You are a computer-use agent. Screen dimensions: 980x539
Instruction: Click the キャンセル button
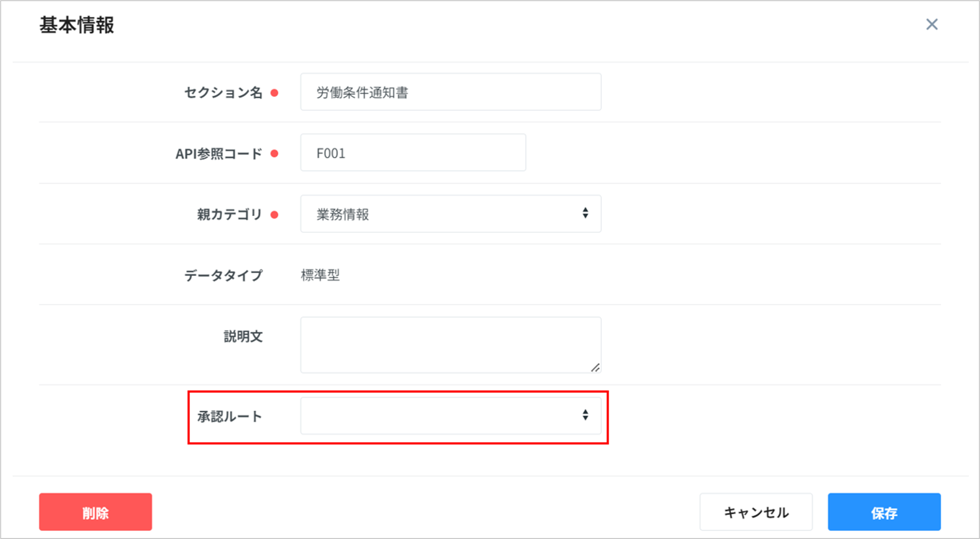tap(756, 512)
